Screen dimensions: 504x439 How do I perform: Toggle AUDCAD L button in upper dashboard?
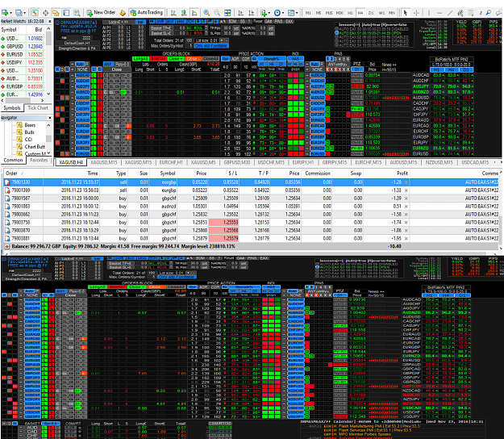pos(94,75)
